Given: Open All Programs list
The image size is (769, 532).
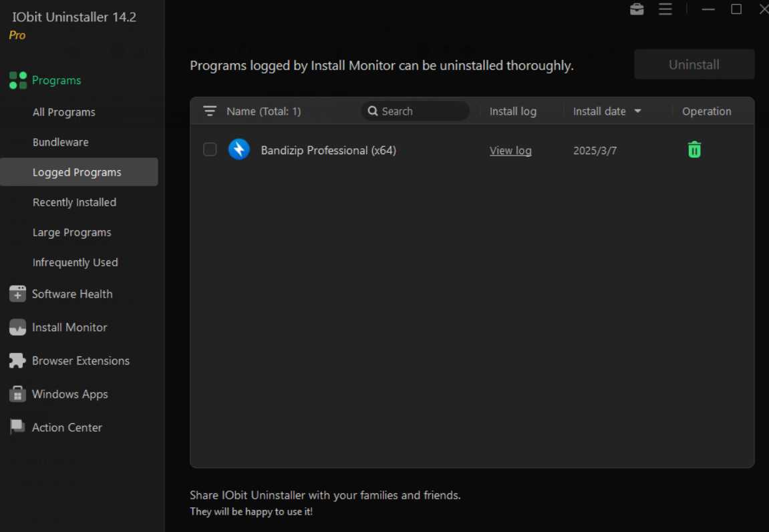Looking at the screenshot, I should (x=63, y=112).
